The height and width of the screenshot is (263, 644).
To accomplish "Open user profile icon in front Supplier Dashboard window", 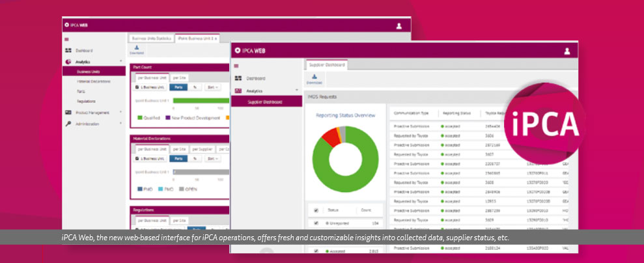I will (567, 51).
